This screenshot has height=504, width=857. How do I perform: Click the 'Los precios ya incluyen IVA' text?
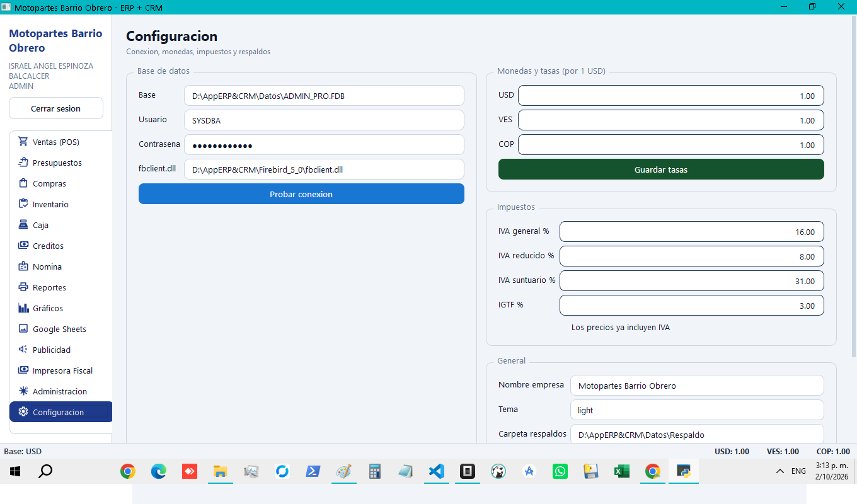621,328
